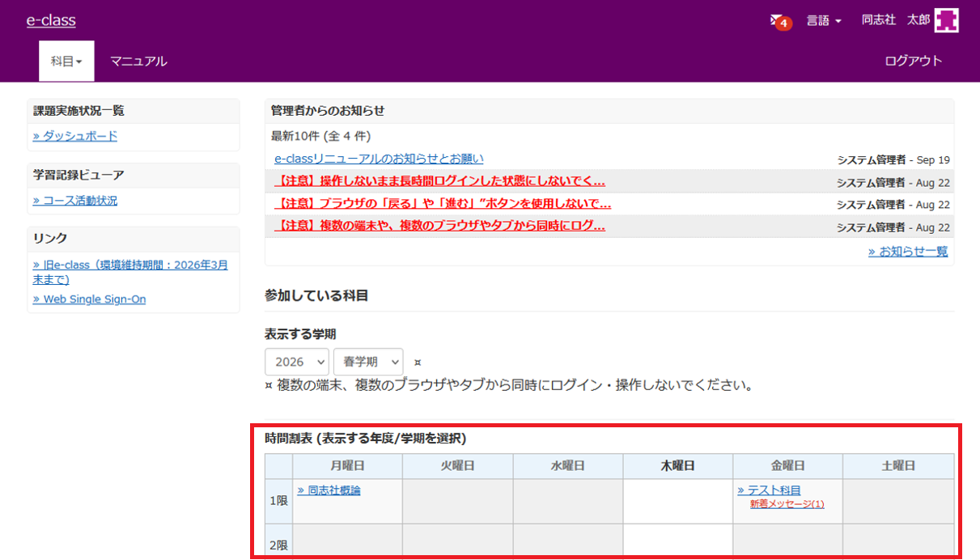This screenshot has width=980, height=560.
Task: Expand the 春学期 semester selector
Action: tap(368, 362)
